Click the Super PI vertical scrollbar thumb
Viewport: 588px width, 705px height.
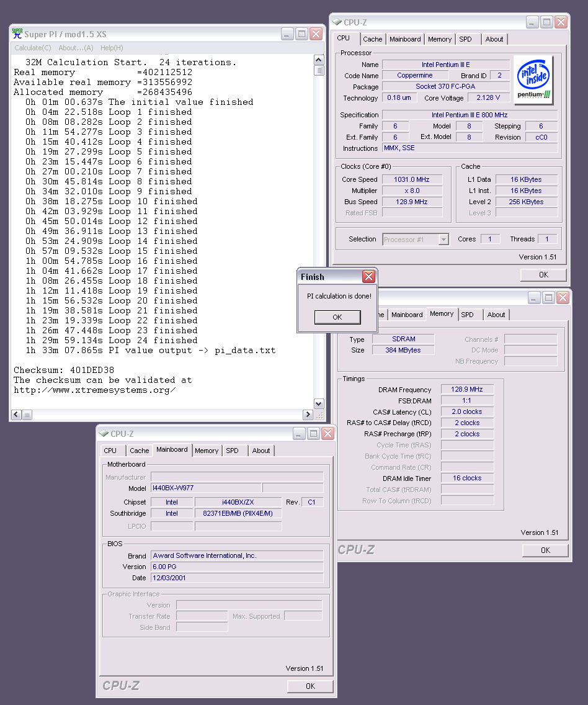(x=319, y=71)
